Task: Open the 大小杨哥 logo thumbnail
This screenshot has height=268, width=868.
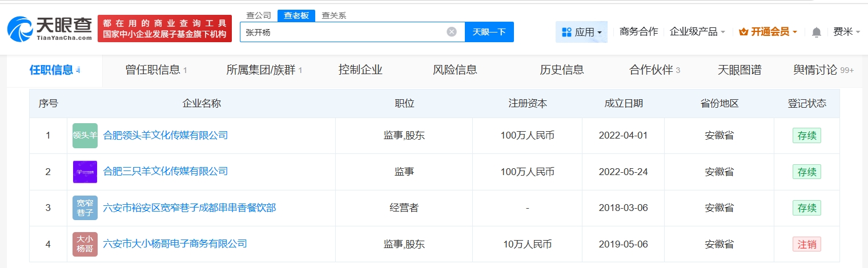Action: pyautogui.click(x=85, y=244)
